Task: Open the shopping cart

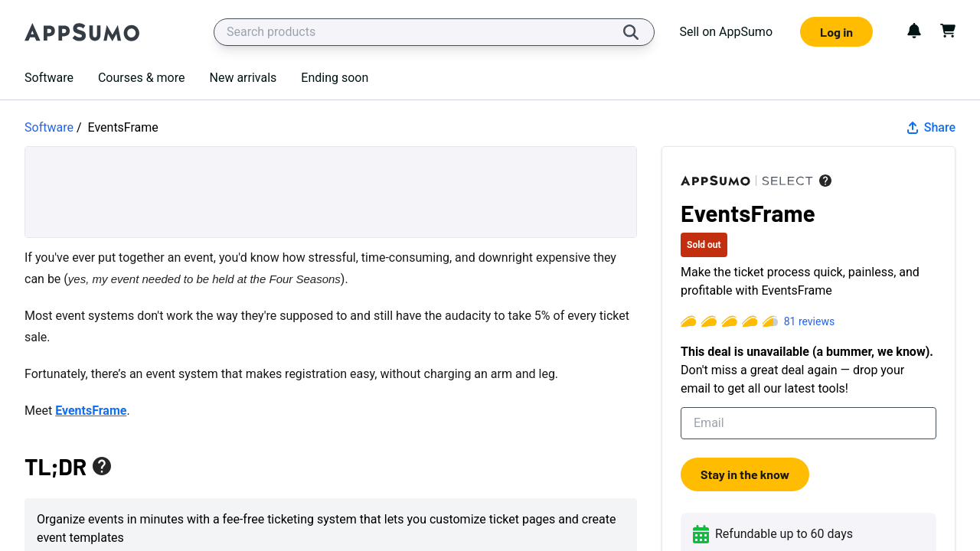Action: (x=948, y=31)
